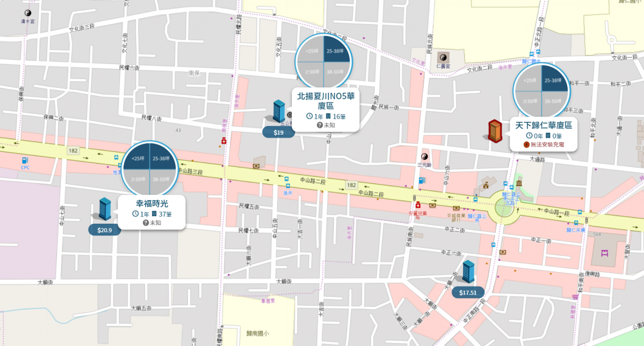Click the fuel pump icon near 中山六街
This screenshot has height=346, width=644.
click(x=421, y=180)
